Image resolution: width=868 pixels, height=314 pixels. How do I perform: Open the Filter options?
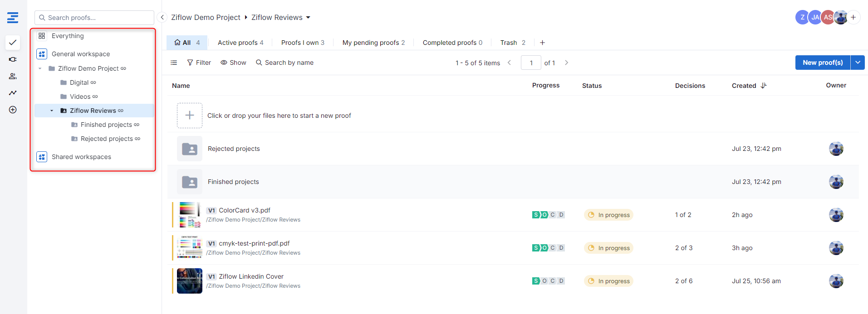199,63
